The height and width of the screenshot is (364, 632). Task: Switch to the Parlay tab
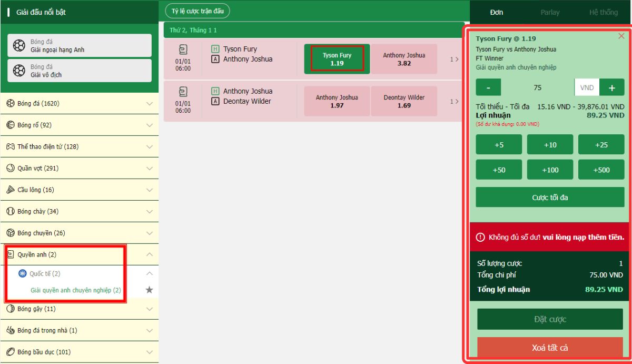[x=550, y=12]
